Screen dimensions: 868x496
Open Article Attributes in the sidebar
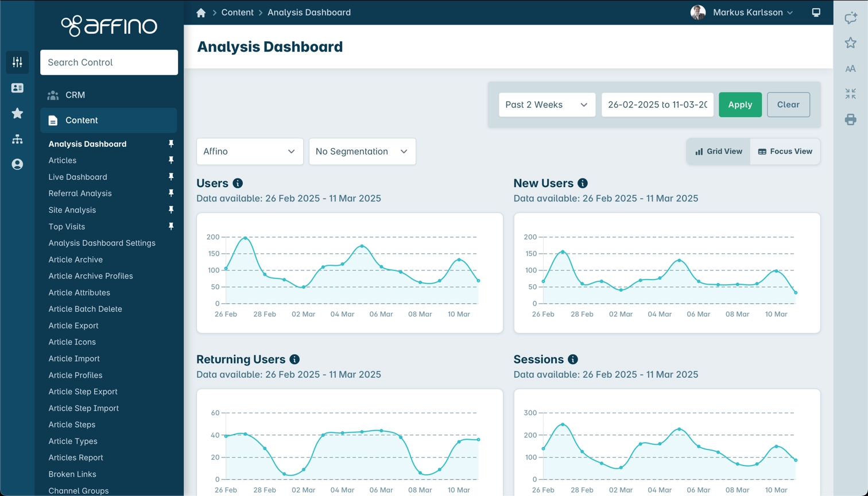(79, 293)
